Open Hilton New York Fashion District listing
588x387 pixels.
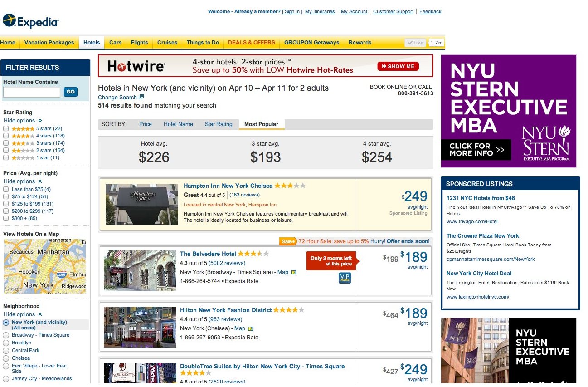pyautogui.click(x=226, y=310)
